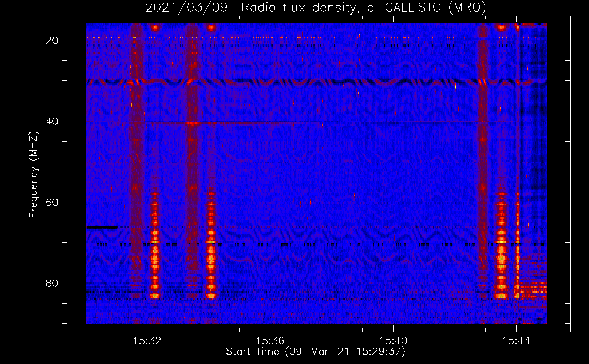Click the time tick label '15:44'
The width and height of the screenshot is (589, 364).
tap(516, 341)
